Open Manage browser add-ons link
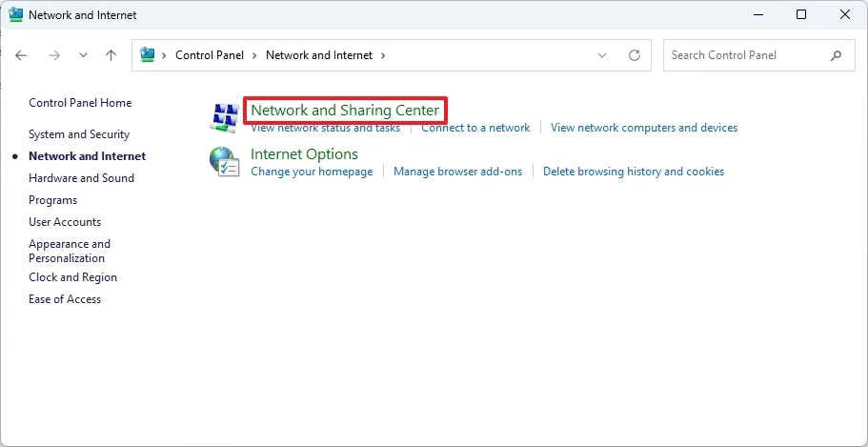The height and width of the screenshot is (447, 868). click(457, 172)
